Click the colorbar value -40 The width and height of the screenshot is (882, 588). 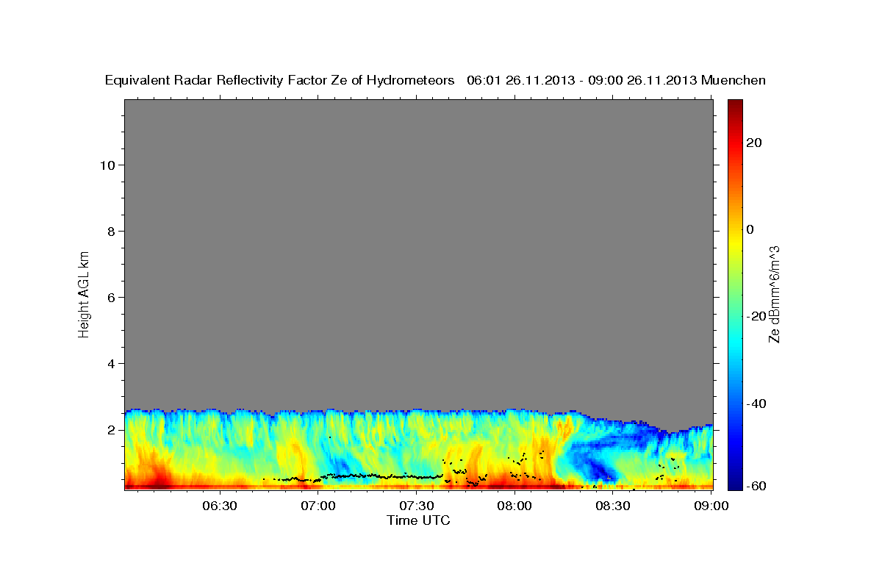(756, 404)
